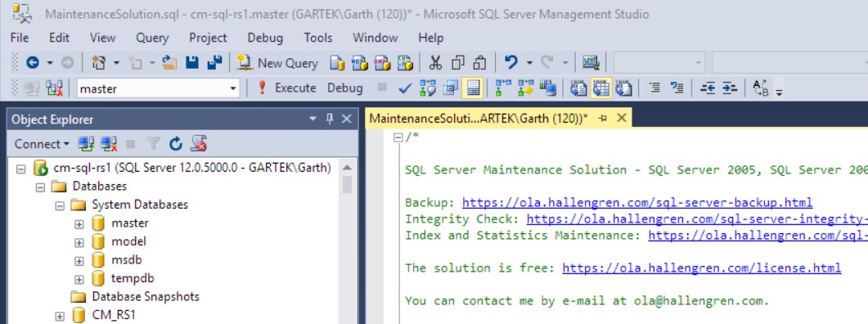Viewport: 868px width, 324px height.
Task: Open the Project menu
Action: [208, 38]
